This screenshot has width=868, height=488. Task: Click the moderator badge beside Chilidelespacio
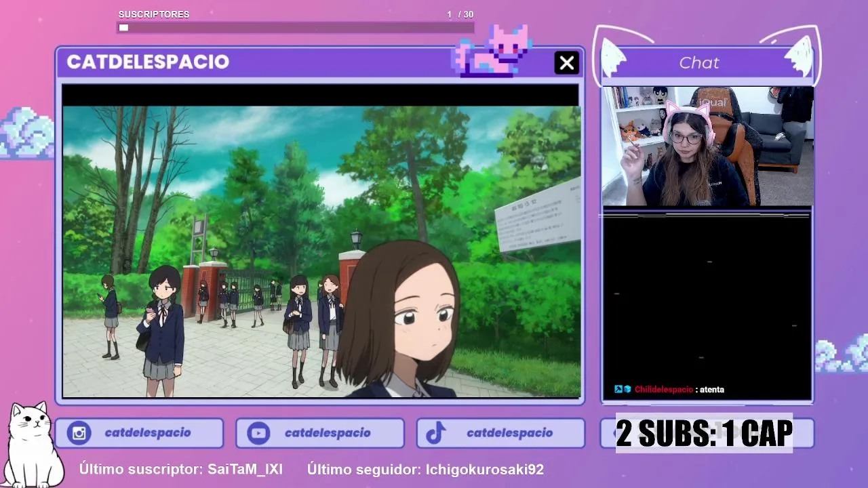click(x=618, y=390)
